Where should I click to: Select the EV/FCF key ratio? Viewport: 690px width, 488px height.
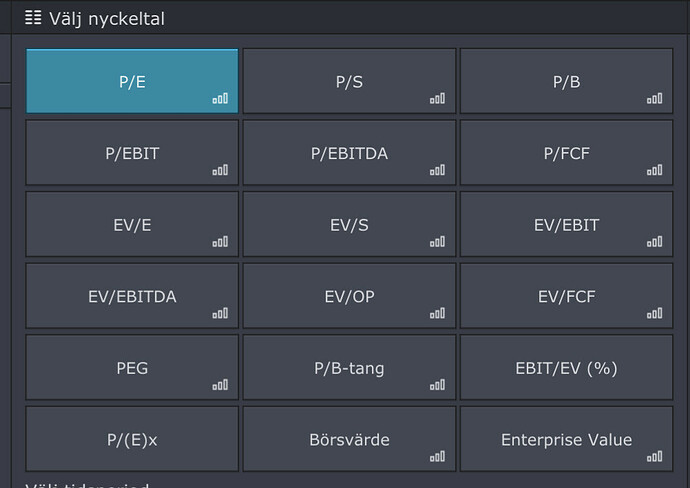click(566, 296)
